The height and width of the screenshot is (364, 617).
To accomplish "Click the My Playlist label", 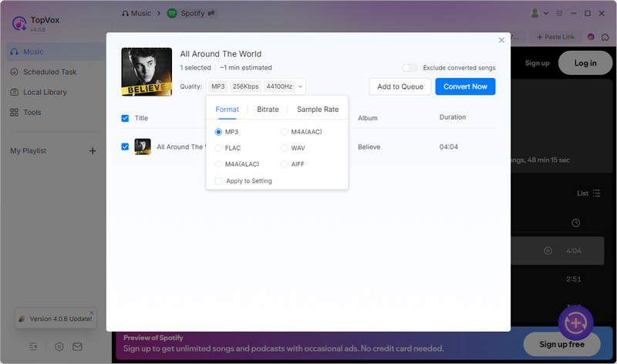I will (x=29, y=150).
